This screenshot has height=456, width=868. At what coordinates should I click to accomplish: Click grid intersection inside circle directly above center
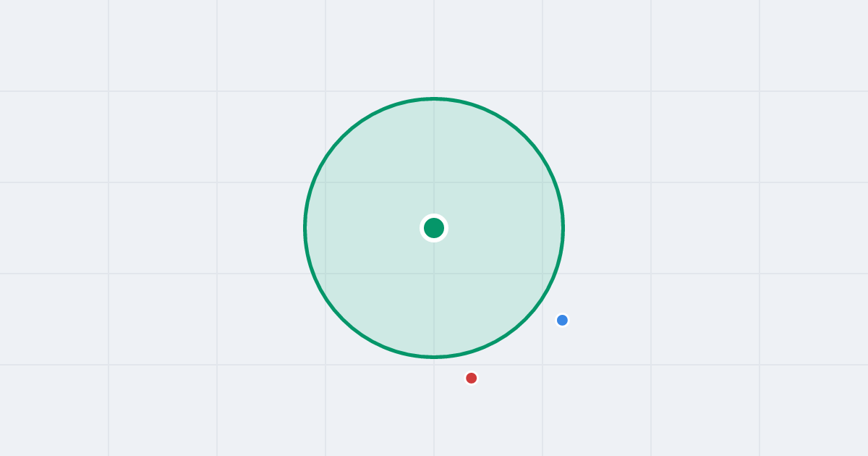tap(434, 182)
